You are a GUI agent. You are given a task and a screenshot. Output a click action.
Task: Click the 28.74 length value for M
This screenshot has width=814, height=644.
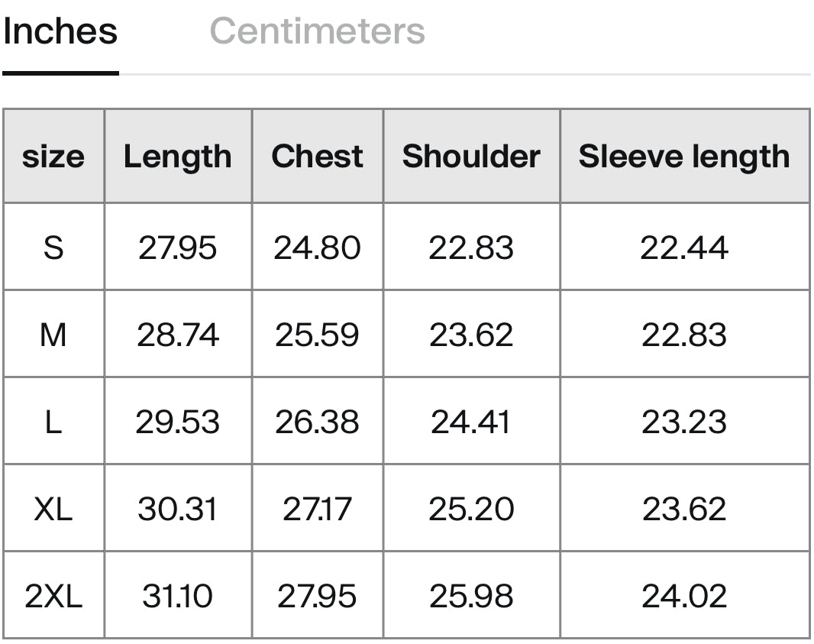(x=178, y=335)
